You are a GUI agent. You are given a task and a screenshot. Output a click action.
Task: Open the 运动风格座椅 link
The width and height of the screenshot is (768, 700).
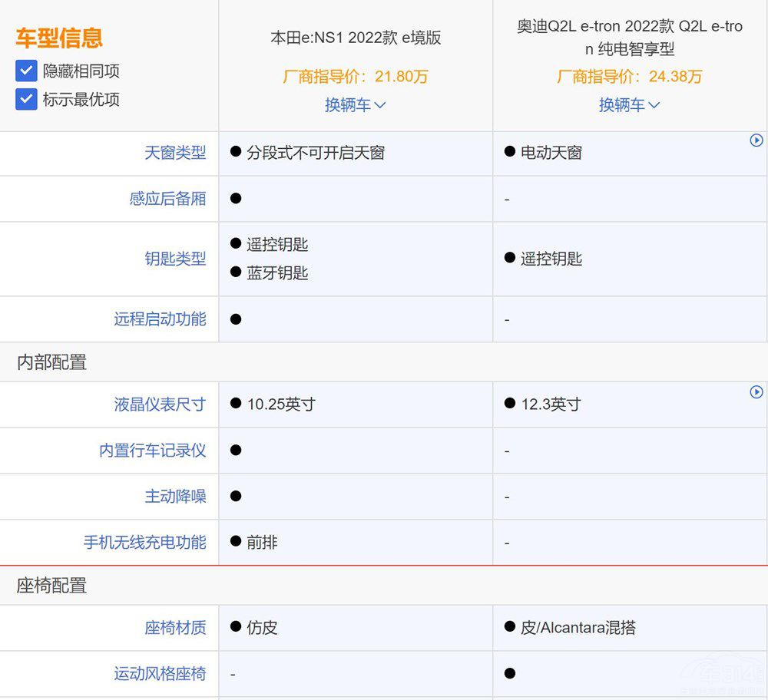[x=160, y=674]
